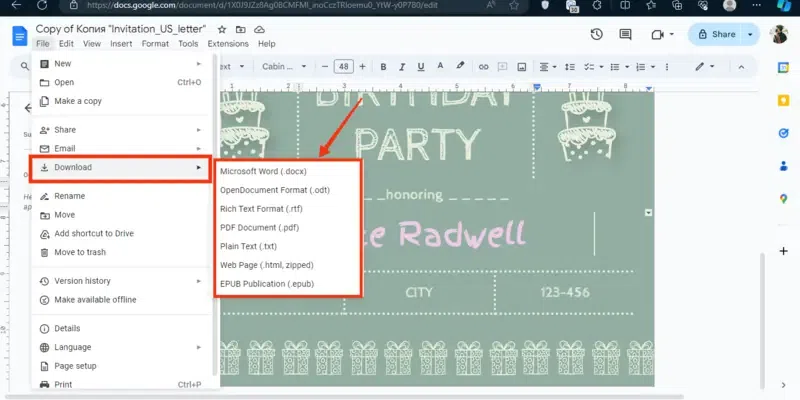This screenshot has width=800, height=400.
Task: Click the Google Docs home logo
Action: click(19, 36)
